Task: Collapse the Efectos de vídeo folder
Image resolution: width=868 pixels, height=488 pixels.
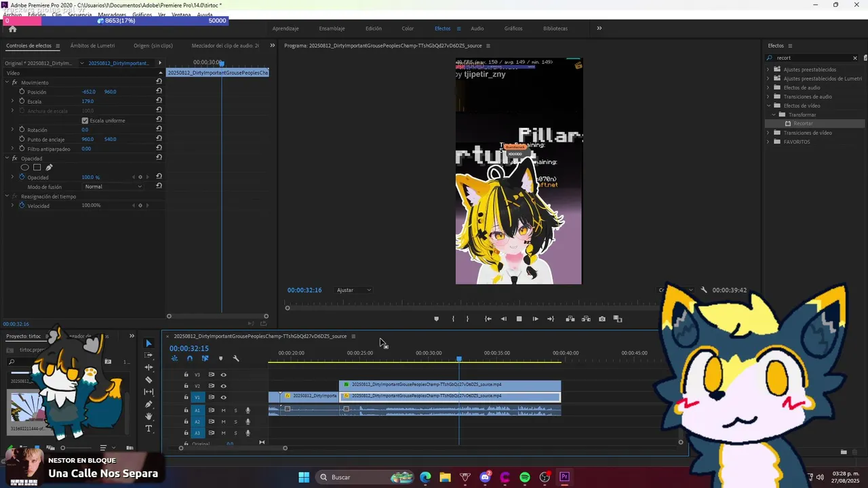Action: pyautogui.click(x=768, y=106)
